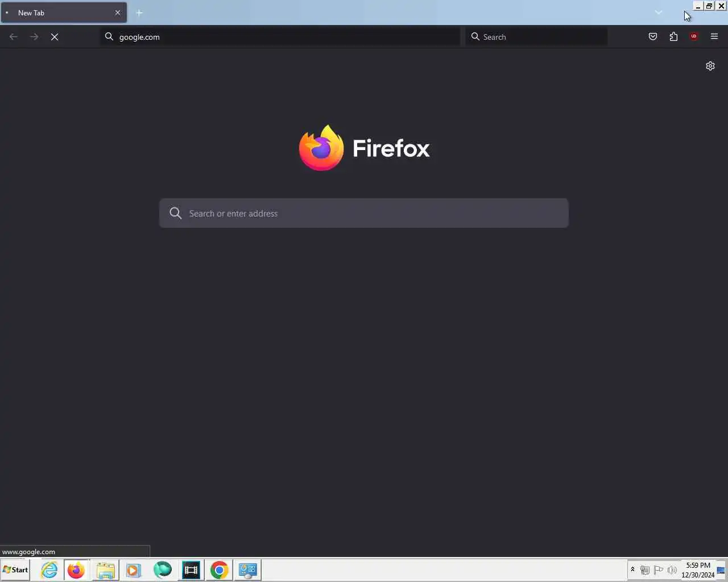Open the Action Center flag icon

(x=659, y=570)
